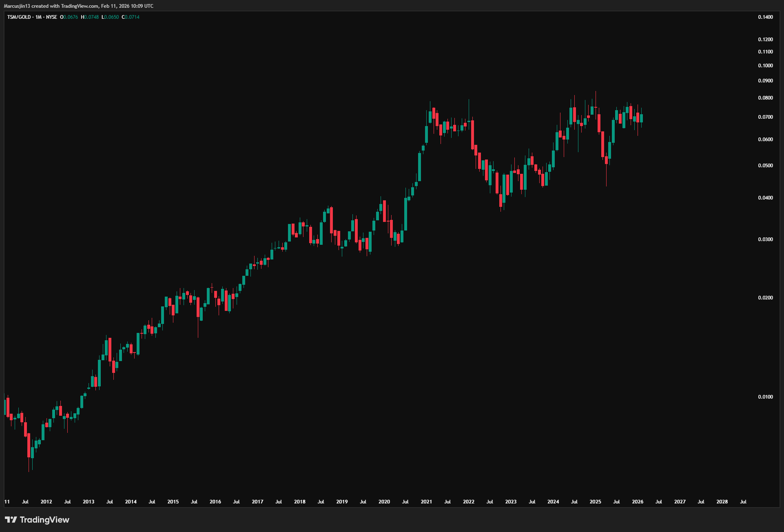This screenshot has width=784, height=532.
Task: Click the TSM/GOLD symbol label
Action: (19, 17)
